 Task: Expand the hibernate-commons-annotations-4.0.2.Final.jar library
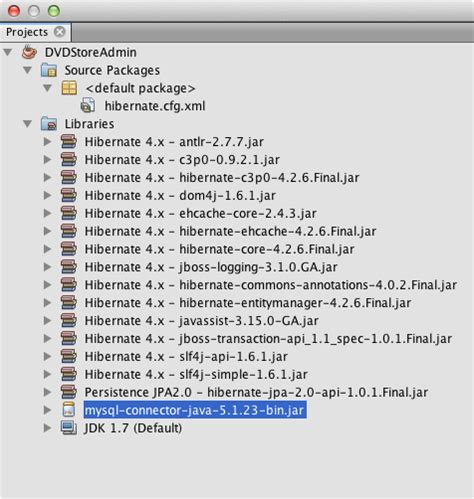(x=47, y=285)
